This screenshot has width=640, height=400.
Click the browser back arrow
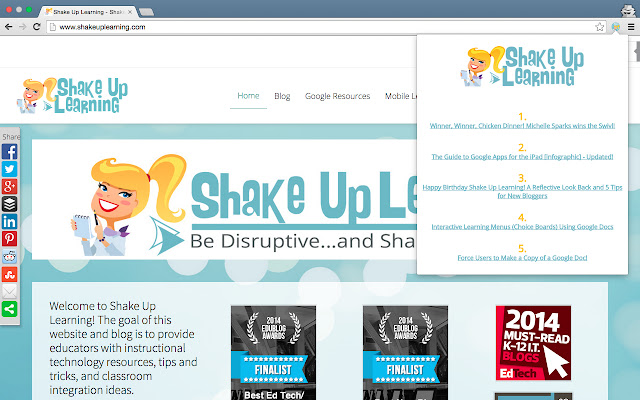pyautogui.click(x=9, y=27)
